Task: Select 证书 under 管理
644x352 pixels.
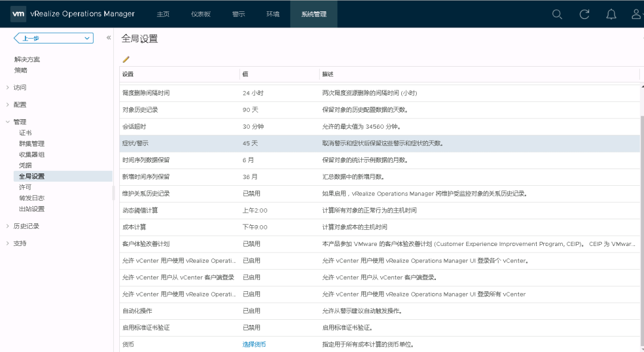Action: point(26,133)
